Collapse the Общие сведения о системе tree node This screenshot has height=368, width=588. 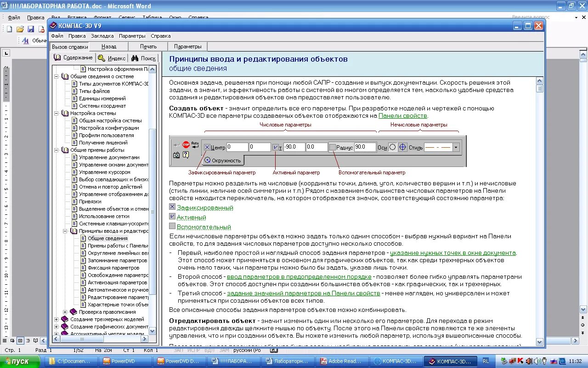point(57,76)
